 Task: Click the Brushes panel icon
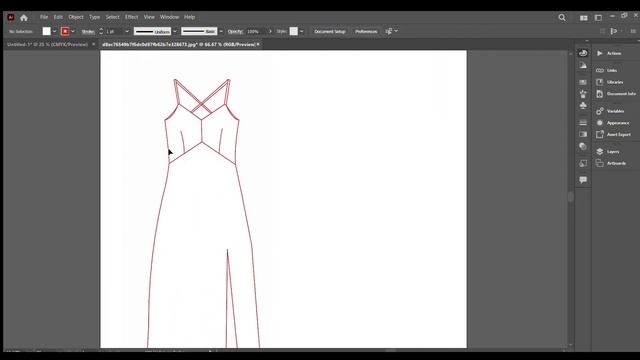pyautogui.click(x=583, y=94)
